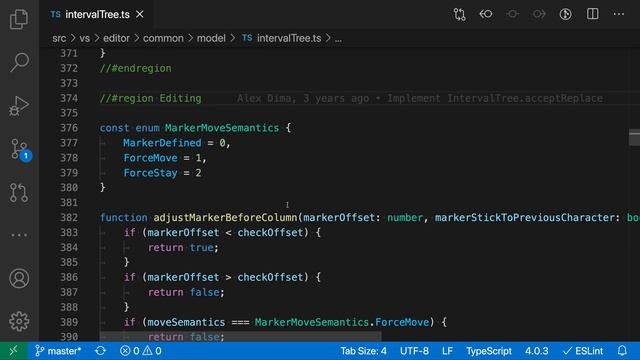The width and height of the screenshot is (640, 360).
Task: Select TypeScript language mode
Action: point(489,351)
